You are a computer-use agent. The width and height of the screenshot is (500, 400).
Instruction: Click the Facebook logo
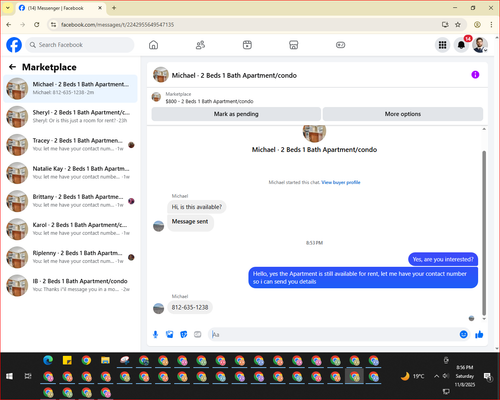[14, 45]
